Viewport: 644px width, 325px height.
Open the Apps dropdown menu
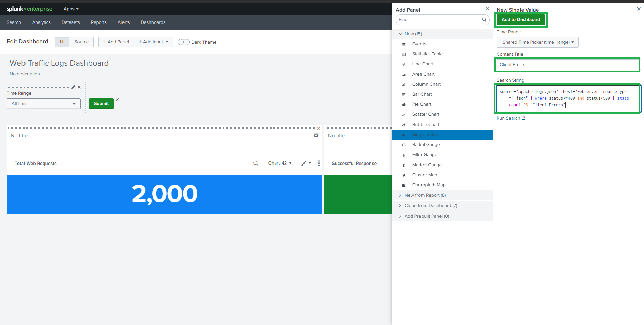[x=71, y=9]
